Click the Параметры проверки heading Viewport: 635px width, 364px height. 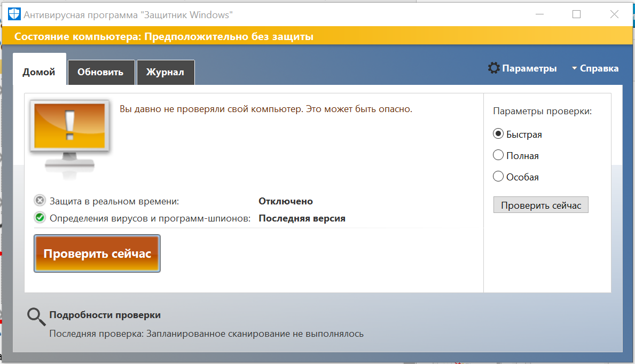click(x=542, y=112)
